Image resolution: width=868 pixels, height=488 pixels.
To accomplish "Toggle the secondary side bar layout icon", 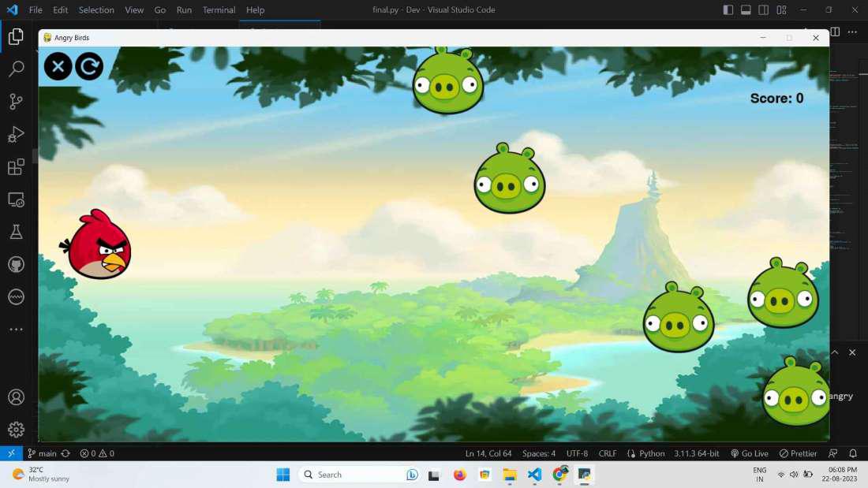I will [763, 10].
